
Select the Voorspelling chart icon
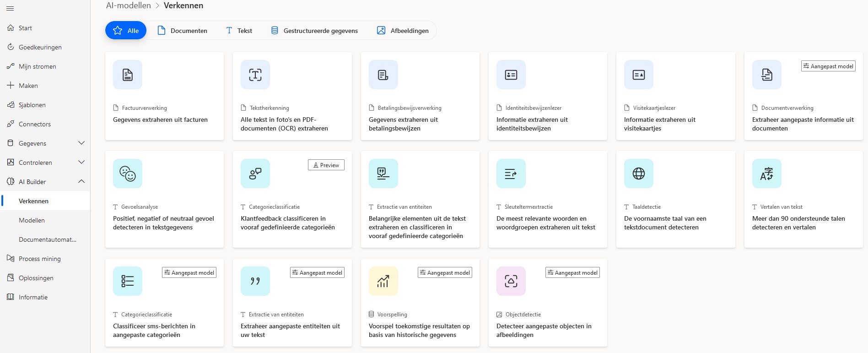(383, 281)
